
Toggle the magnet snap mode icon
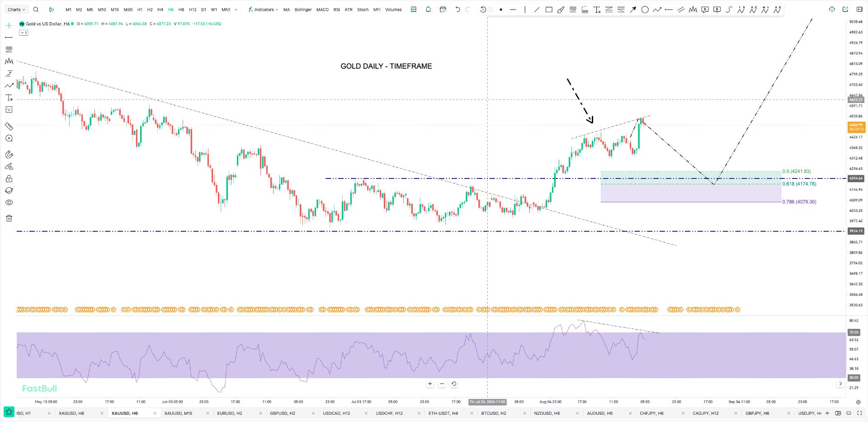click(x=9, y=155)
